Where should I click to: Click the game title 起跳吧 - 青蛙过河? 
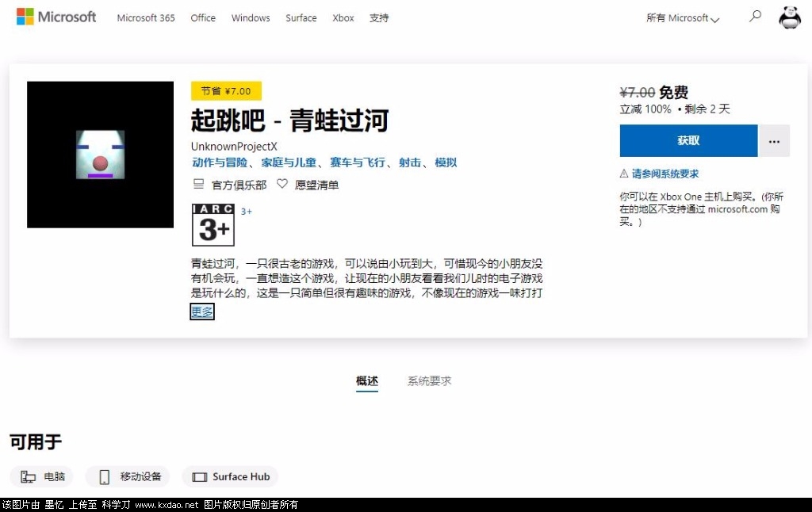tap(290, 120)
